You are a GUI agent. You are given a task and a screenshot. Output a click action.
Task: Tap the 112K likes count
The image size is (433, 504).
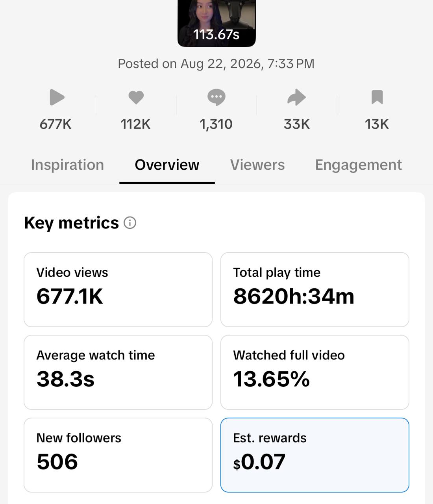[135, 124]
